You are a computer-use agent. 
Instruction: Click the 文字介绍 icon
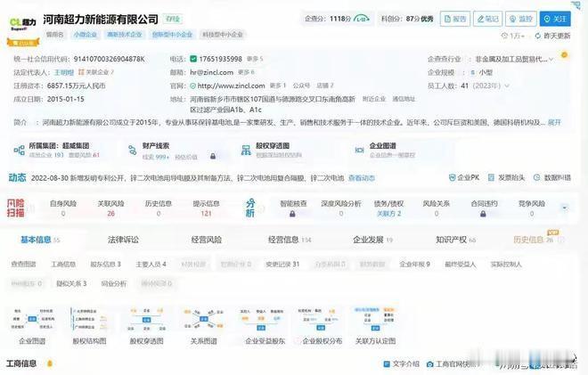pos(387,364)
